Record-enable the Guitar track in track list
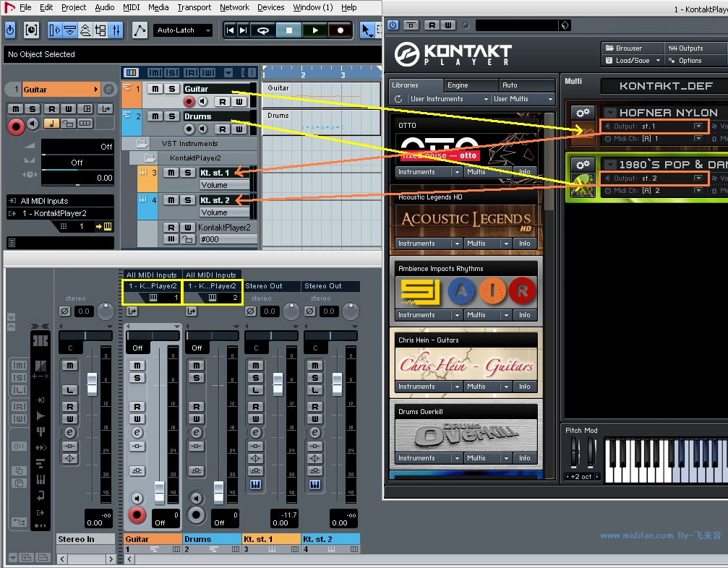Screen dimensions: 728x568 [x=189, y=101]
